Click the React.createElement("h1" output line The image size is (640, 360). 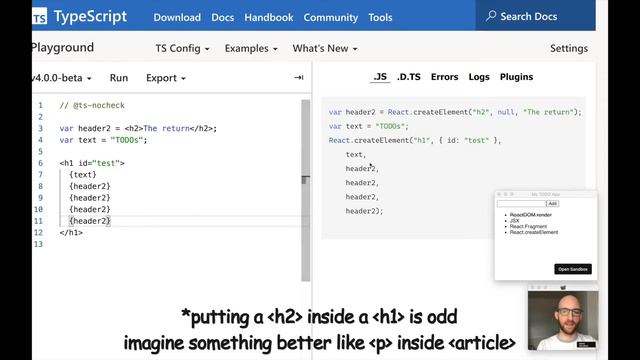pos(415,140)
